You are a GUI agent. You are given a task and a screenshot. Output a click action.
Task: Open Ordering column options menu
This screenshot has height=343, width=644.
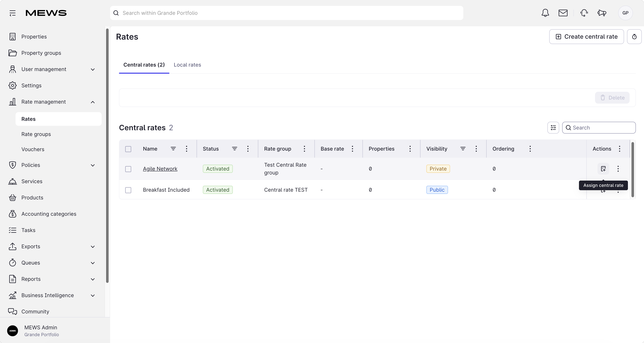coord(530,149)
